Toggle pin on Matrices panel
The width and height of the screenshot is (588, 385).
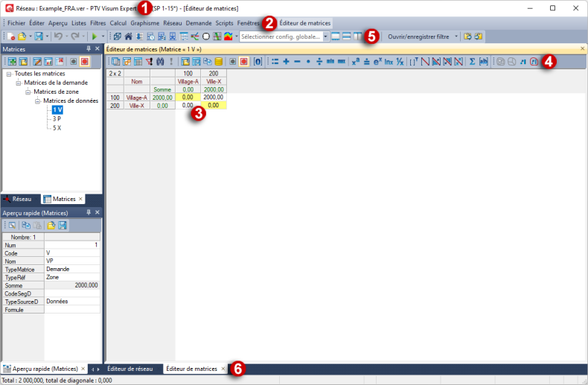click(x=88, y=49)
